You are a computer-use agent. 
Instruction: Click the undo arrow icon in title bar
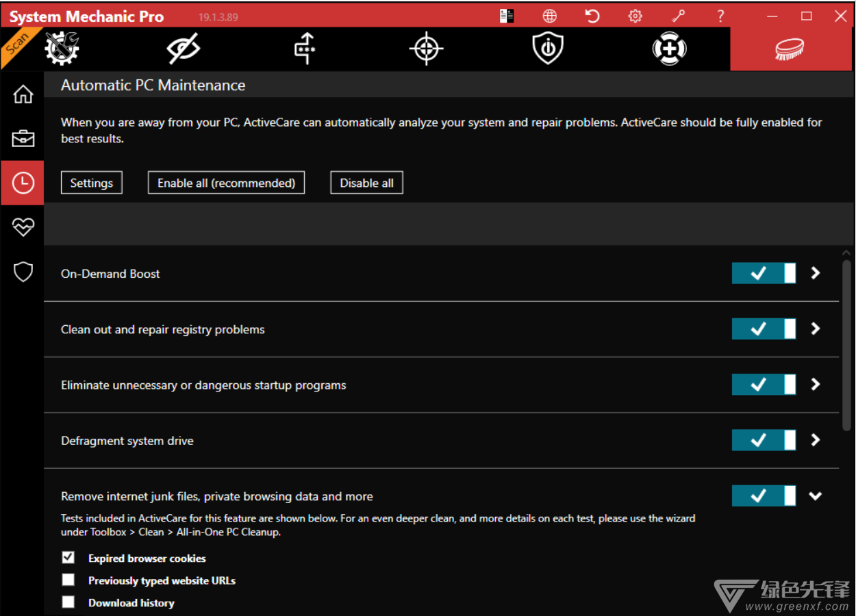592,16
